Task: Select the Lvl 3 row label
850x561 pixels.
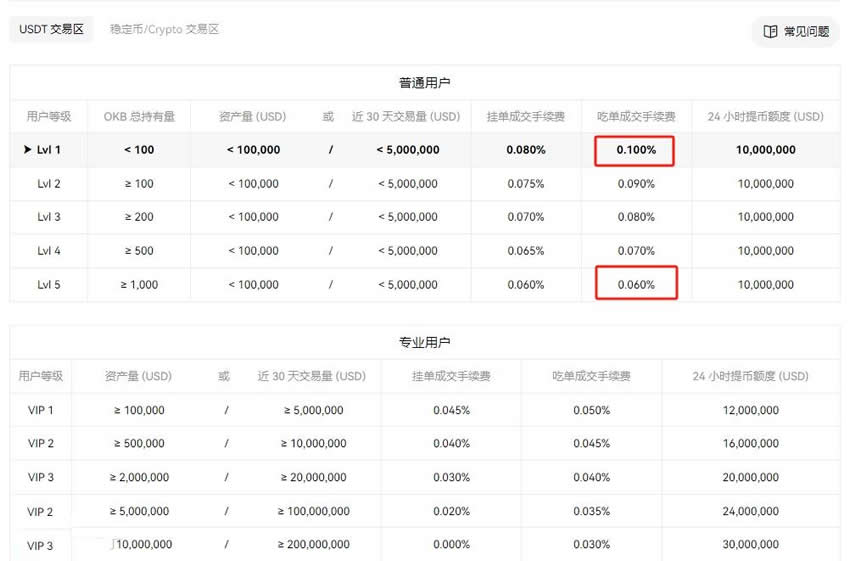Action: coord(49,217)
